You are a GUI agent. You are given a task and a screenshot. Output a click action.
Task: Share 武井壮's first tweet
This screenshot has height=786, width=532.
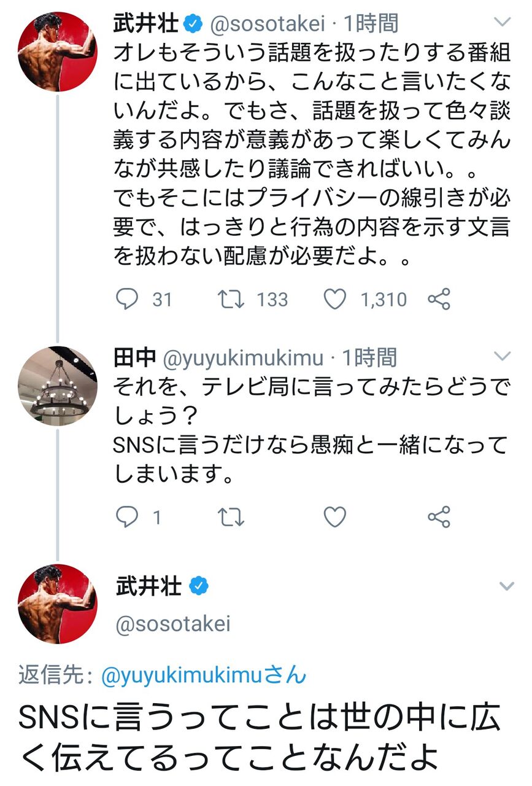(439, 299)
